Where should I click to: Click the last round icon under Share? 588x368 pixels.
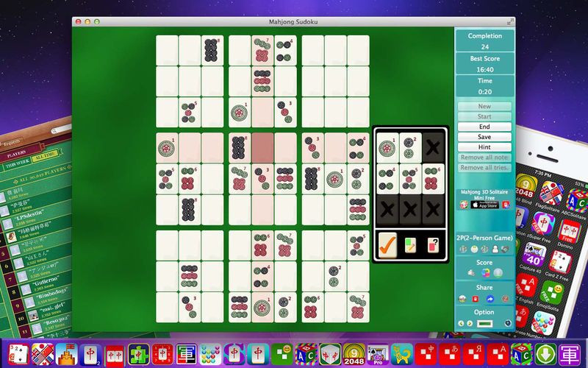click(506, 299)
